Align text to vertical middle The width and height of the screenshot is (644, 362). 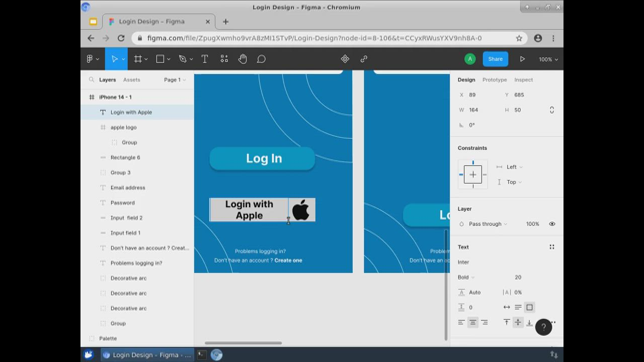518,322
